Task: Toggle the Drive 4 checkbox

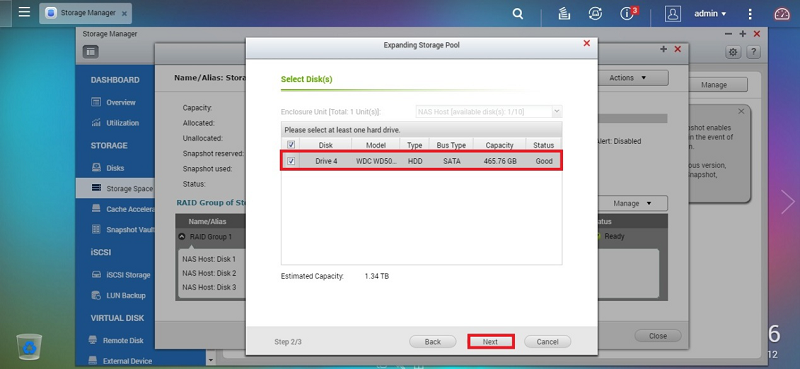Action: click(x=291, y=161)
